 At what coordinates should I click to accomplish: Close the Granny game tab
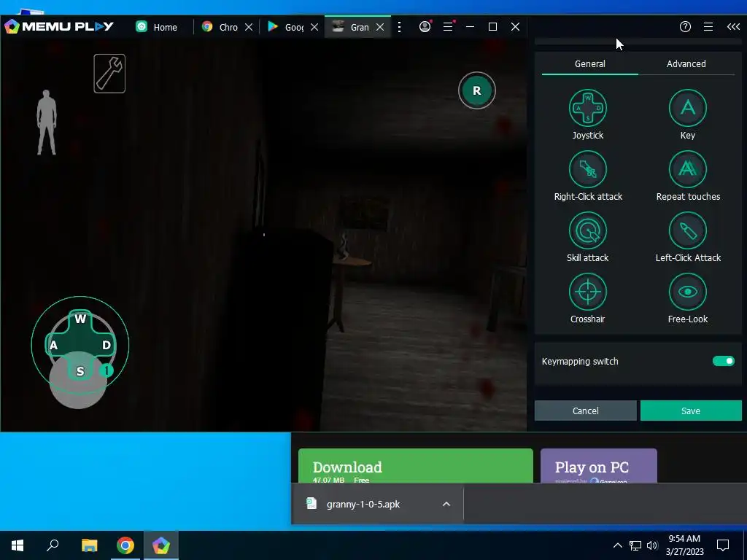[x=380, y=27]
